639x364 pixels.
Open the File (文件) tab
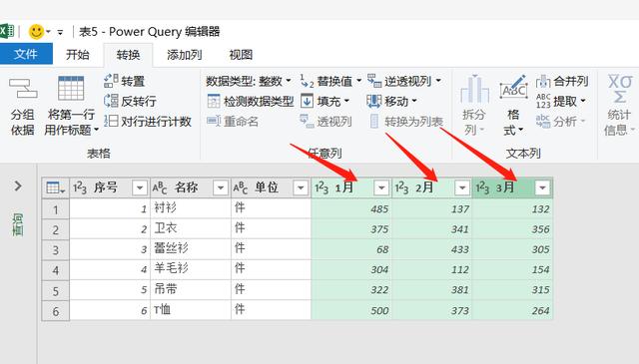[26, 54]
